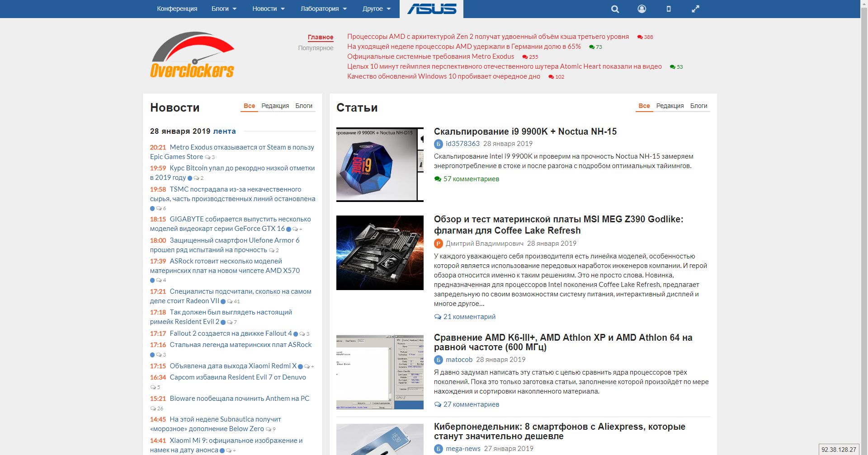Switch to mobile version via phone icon

pyautogui.click(x=669, y=9)
